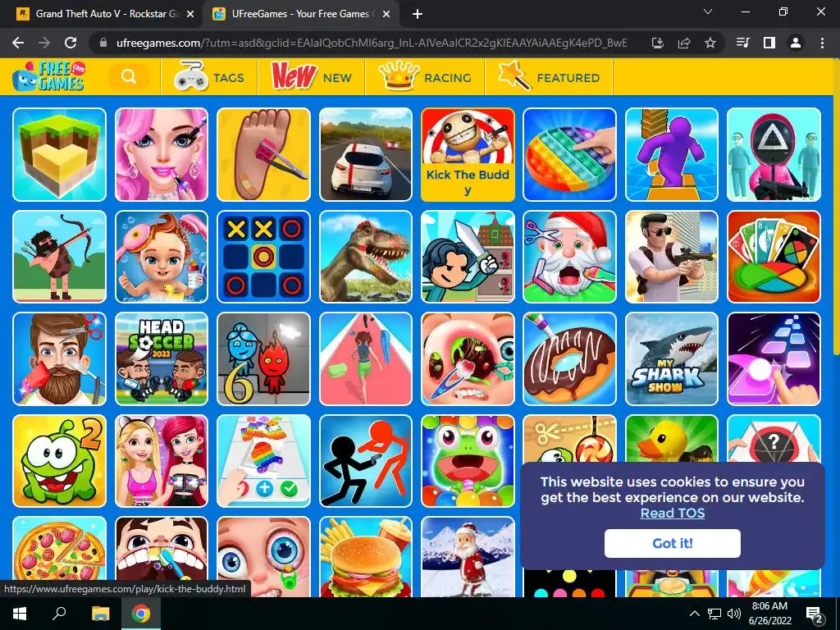
Task: Play the white car highway racing game
Action: 366,155
